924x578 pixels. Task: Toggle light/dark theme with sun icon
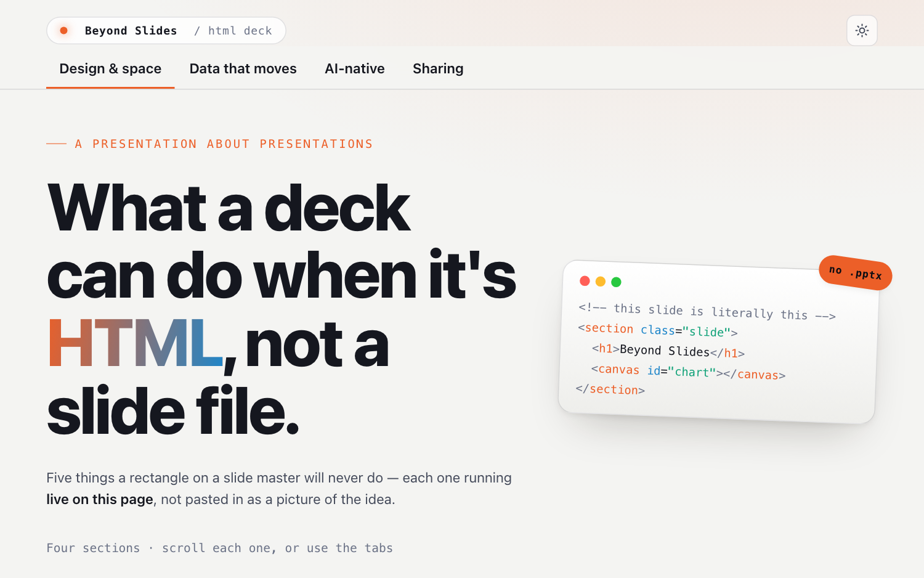pyautogui.click(x=862, y=31)
